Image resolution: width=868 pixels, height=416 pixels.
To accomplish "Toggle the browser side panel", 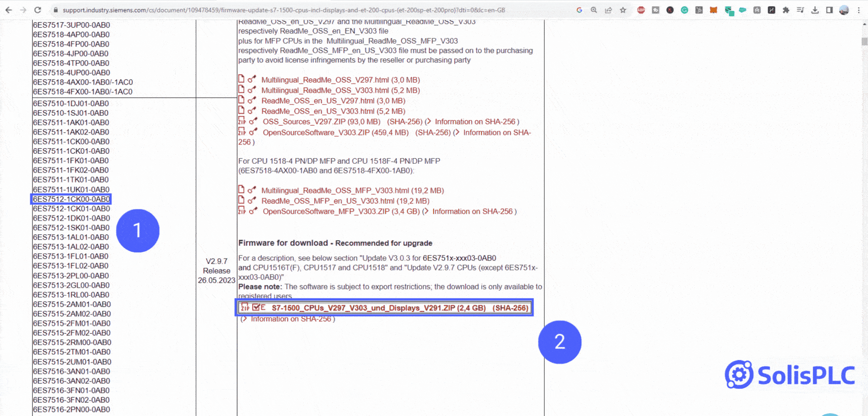I will (x=829, y=10).
